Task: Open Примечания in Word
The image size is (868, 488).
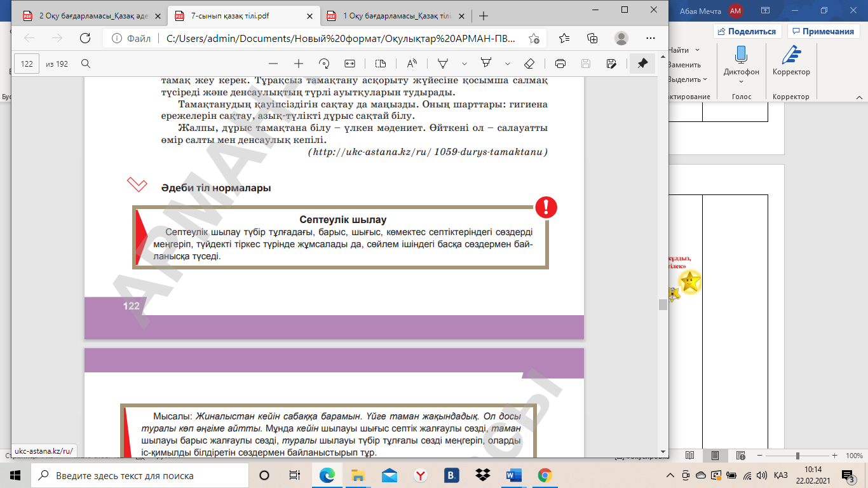Action: pyautogui.click(x=823, y=31)
